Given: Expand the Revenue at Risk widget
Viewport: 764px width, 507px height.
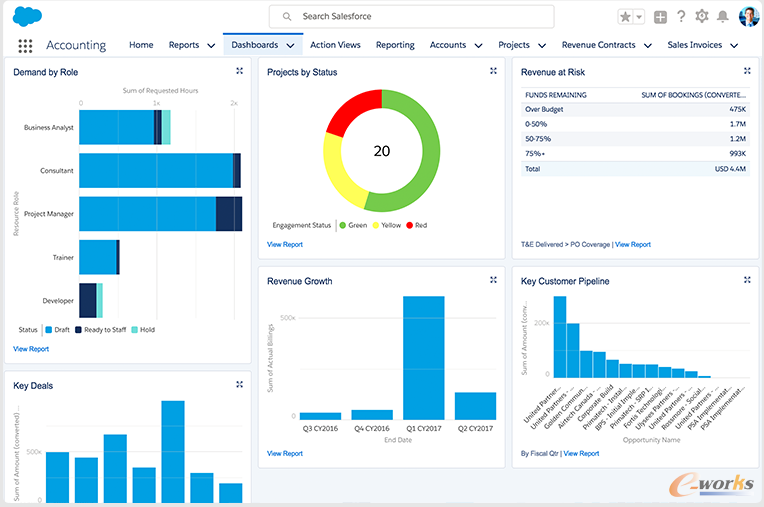Looking at the screenshot, I should [747, 71].
